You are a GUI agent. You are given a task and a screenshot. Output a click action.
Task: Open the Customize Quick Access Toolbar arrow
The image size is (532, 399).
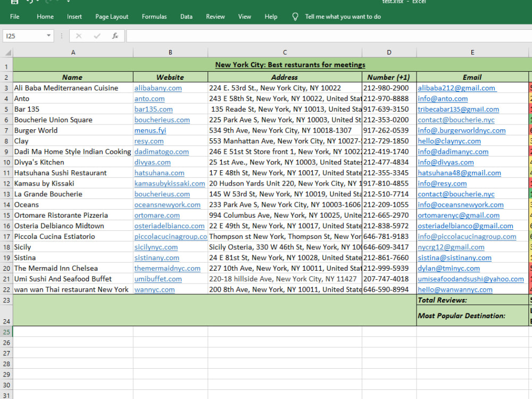coord(68,3)
